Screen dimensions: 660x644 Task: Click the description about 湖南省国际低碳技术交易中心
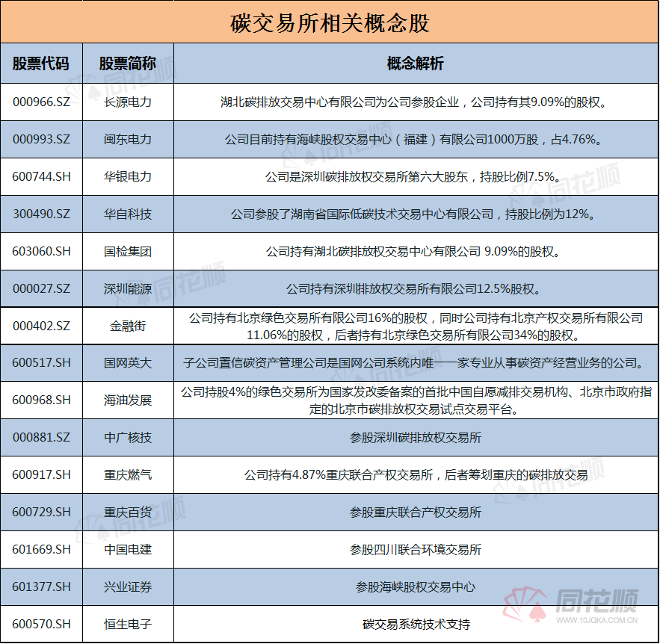416,214
